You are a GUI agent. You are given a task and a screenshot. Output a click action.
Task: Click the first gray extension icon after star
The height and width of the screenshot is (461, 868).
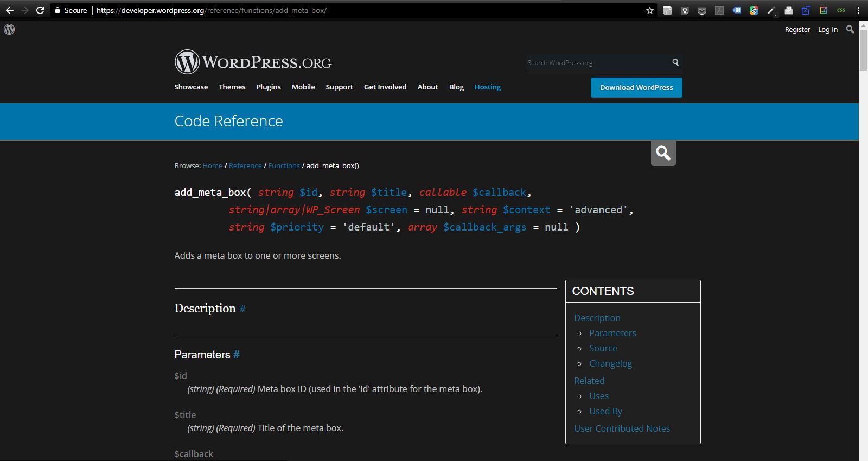click(667, 10)
